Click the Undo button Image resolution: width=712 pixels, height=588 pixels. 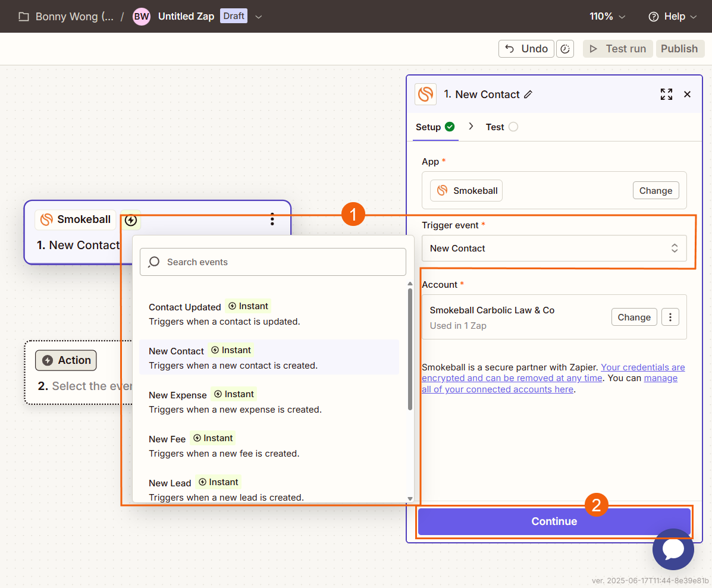(526, 49)
